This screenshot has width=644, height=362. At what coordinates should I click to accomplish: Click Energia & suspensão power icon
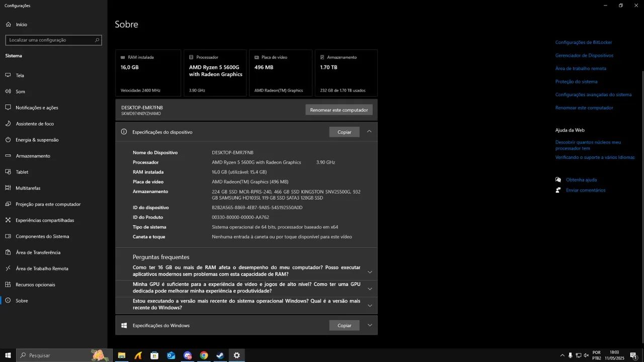8,140
